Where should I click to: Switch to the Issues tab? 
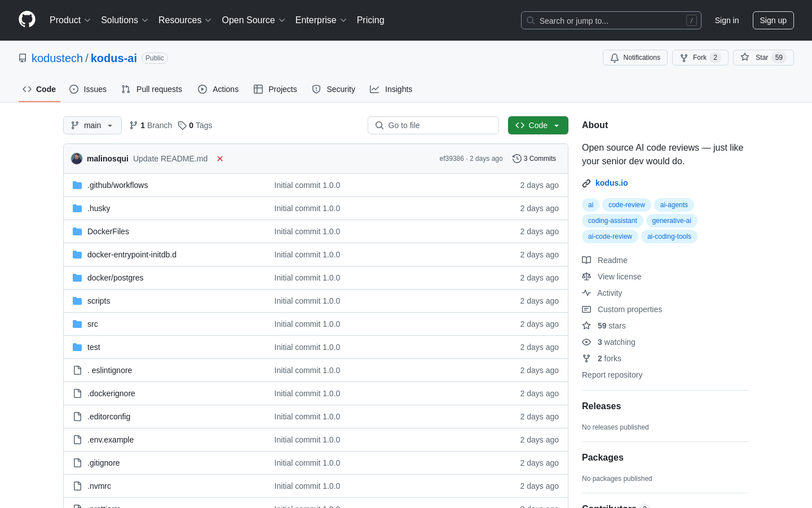point(88,89)
